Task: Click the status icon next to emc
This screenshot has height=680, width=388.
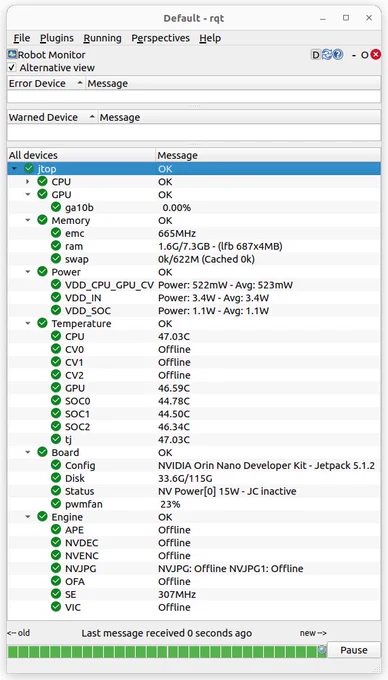Action: click(56, 233)
